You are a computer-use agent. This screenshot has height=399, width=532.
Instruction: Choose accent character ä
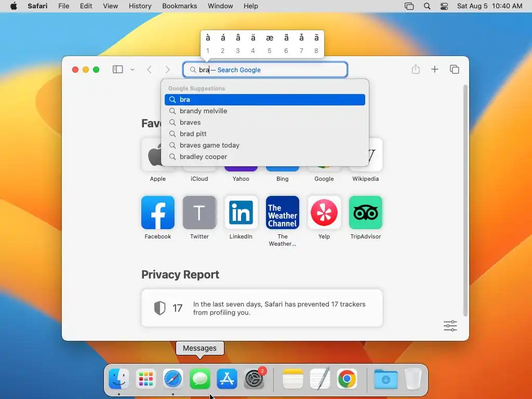(253, 38)
